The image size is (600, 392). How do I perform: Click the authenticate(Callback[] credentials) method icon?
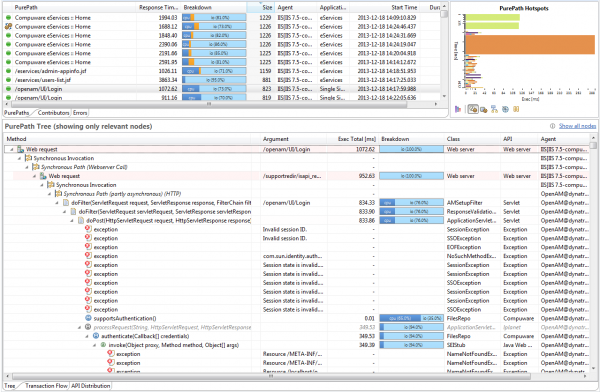(96, 336)
